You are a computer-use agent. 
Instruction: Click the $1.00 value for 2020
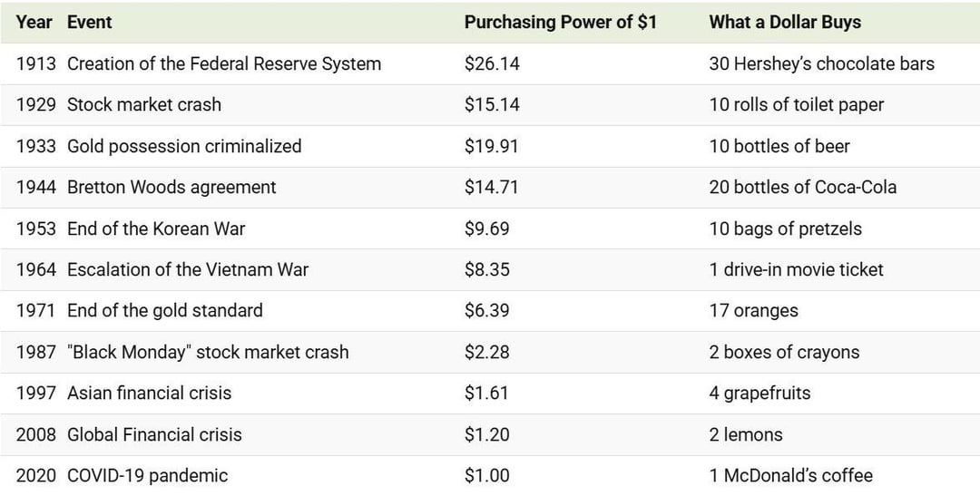click(487, 476)
